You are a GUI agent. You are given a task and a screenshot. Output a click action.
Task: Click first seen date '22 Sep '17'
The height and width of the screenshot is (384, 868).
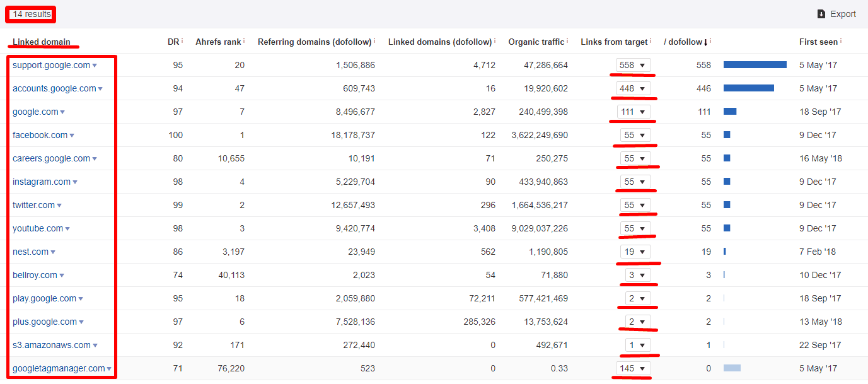point(820,345)
